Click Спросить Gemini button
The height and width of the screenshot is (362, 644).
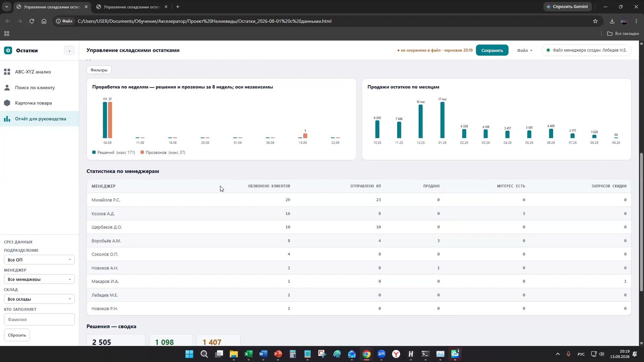tap(567, 7)
